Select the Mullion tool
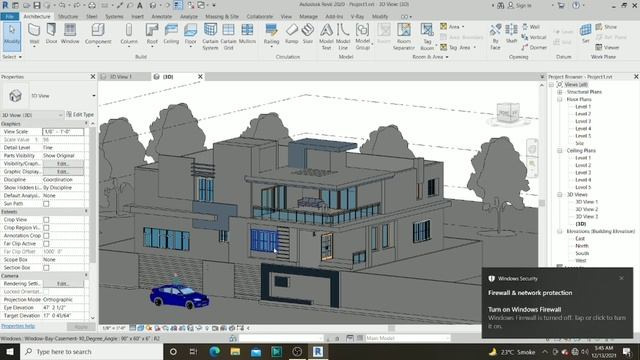The height and width of the screenshot is (360, 640). coord(247,33)
